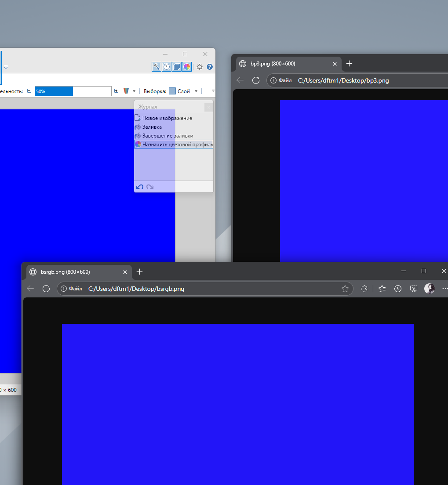Increase tolerance with the plus button
The height and width of the screenshot is (485, 448).
116,91
